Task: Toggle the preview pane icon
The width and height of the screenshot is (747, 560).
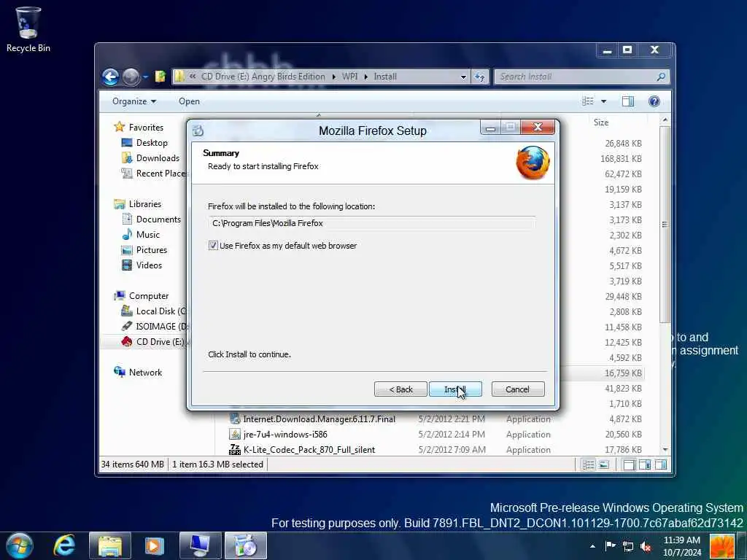Action: click(x=628, y=101)
